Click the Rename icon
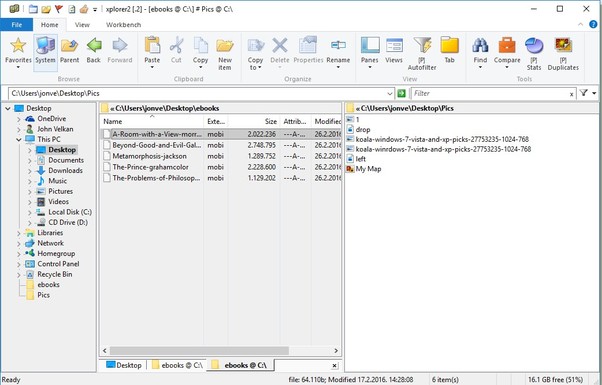Image resolution: width=602 pixels, height=385 pixels. [x=338, y=45]
